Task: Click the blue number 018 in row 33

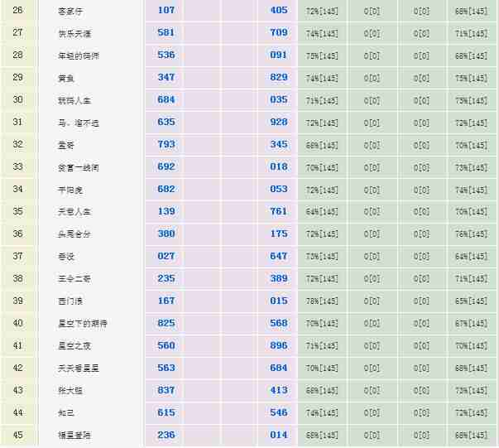Action: click(x=278, y=167)
